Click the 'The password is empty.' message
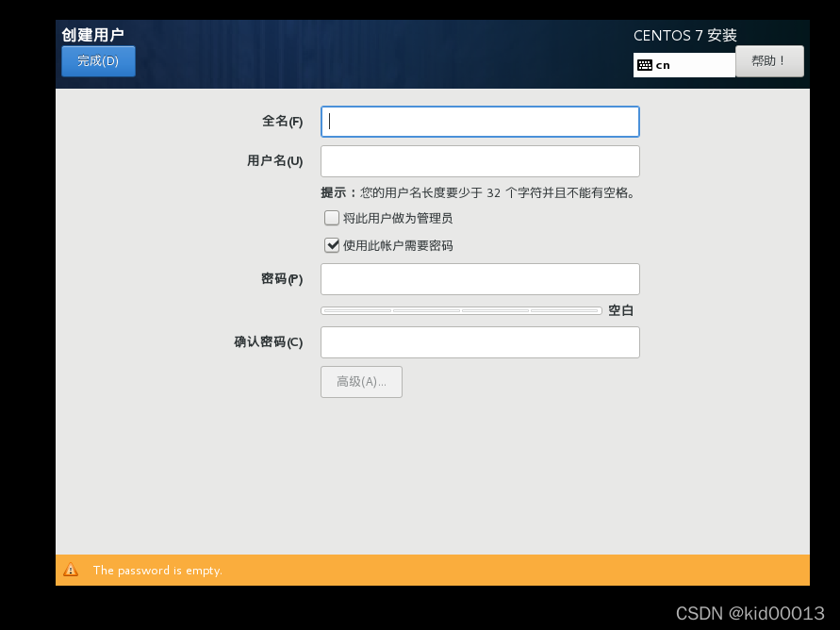 [x=157, y=571]
